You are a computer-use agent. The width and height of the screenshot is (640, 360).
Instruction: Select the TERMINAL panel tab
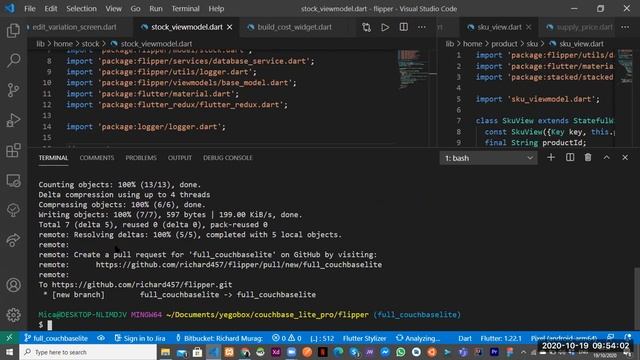53,158
